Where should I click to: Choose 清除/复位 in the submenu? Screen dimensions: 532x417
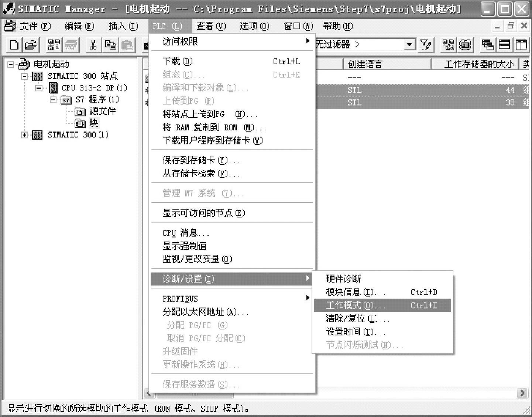pyautogui.click(x=382, y=318)
